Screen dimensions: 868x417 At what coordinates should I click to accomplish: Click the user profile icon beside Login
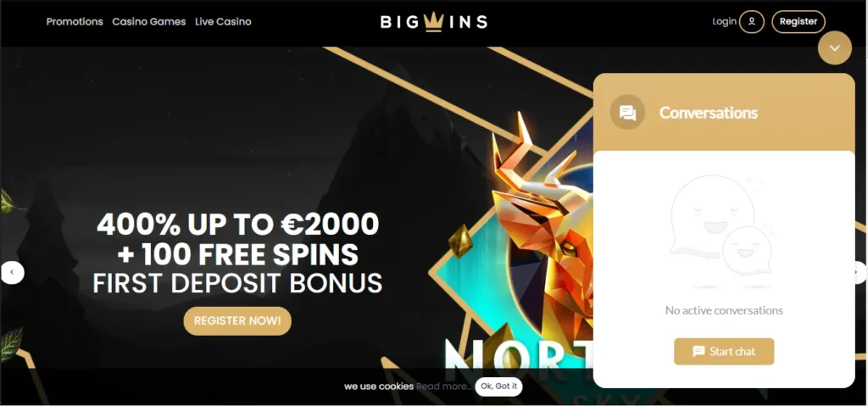(x=751, y=21)
